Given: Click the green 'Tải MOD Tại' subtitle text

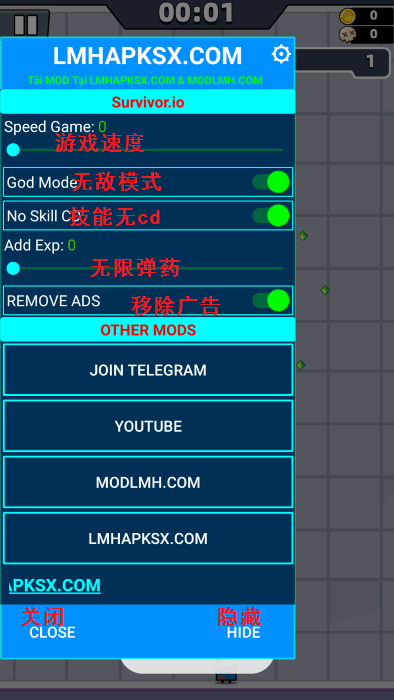Looking at the screenshot, I should pyautogui.click(x=145, y=81).
